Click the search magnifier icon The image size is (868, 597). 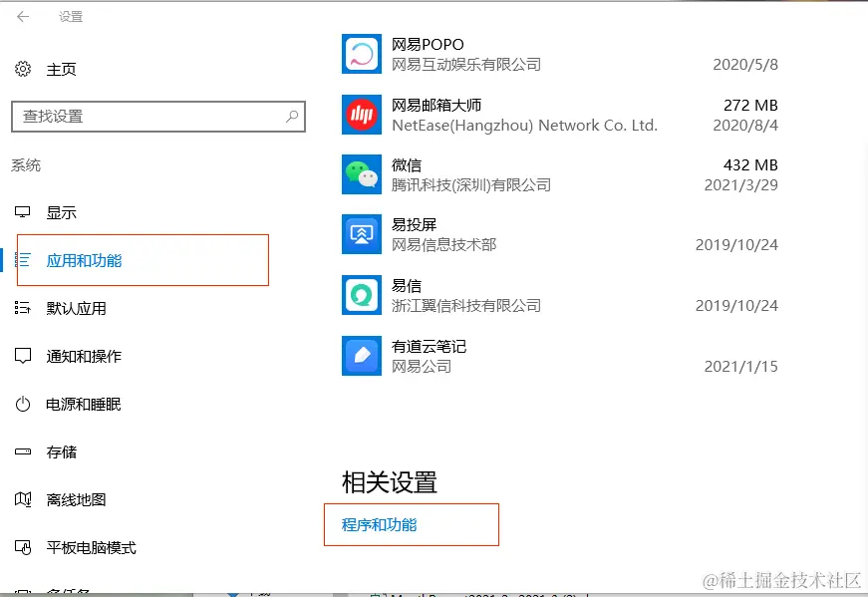tap(292, 117)
